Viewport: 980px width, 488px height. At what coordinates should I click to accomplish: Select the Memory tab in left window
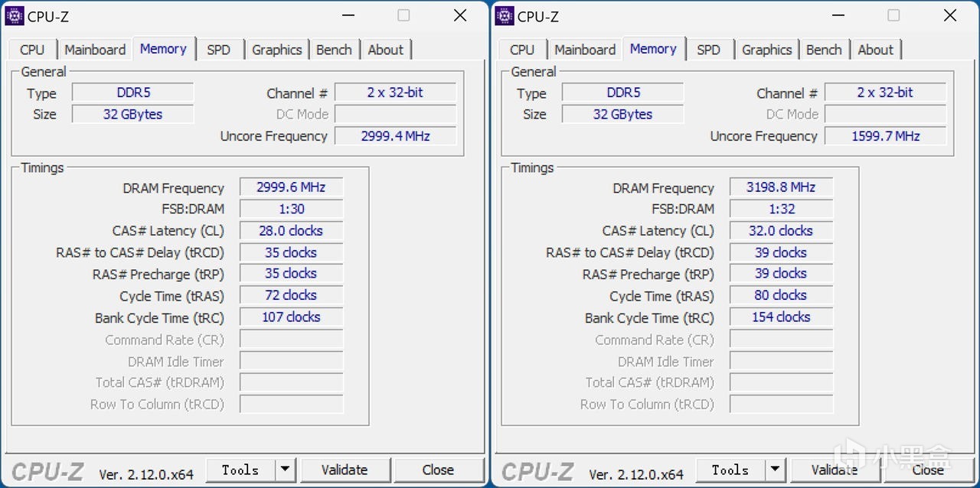(x=163, y=48)
